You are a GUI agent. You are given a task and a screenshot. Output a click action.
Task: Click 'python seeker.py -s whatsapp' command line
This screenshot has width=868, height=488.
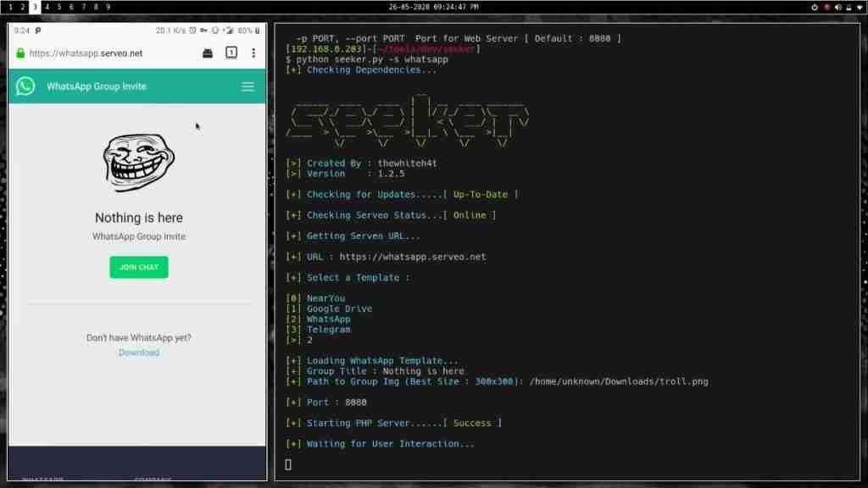click(x=372, y=59)
